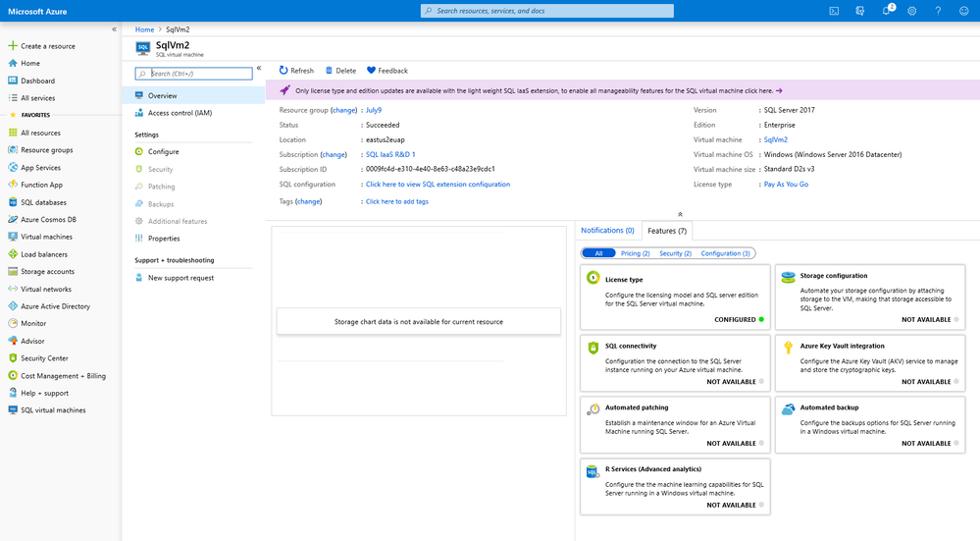
Task: Open the Storage configuration card
Action: click(870, 298)
